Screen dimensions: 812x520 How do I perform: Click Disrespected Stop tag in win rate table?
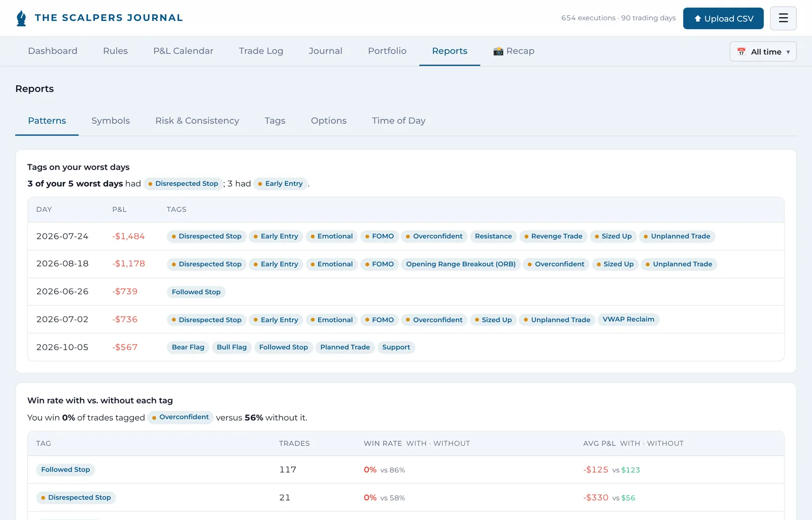click(76, 498)
